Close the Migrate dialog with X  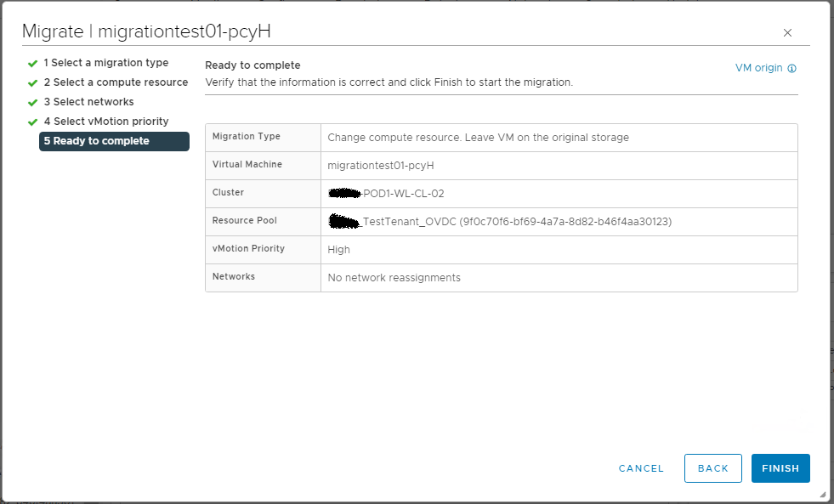[x=787, y=33]
